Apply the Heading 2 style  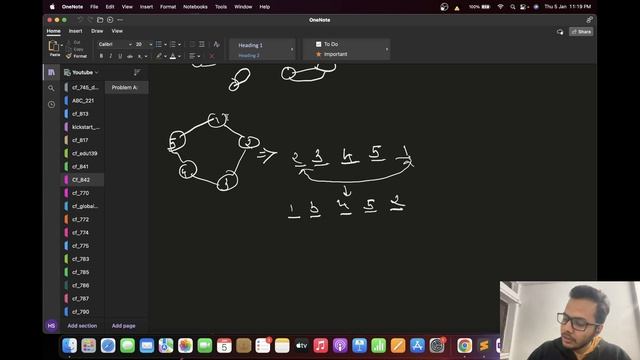(x=249, y=56)
